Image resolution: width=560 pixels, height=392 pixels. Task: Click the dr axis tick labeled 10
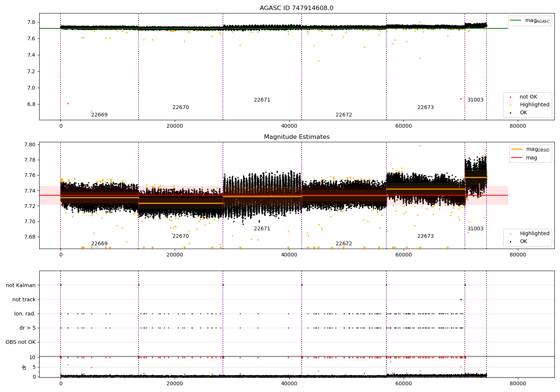(32, 358)
